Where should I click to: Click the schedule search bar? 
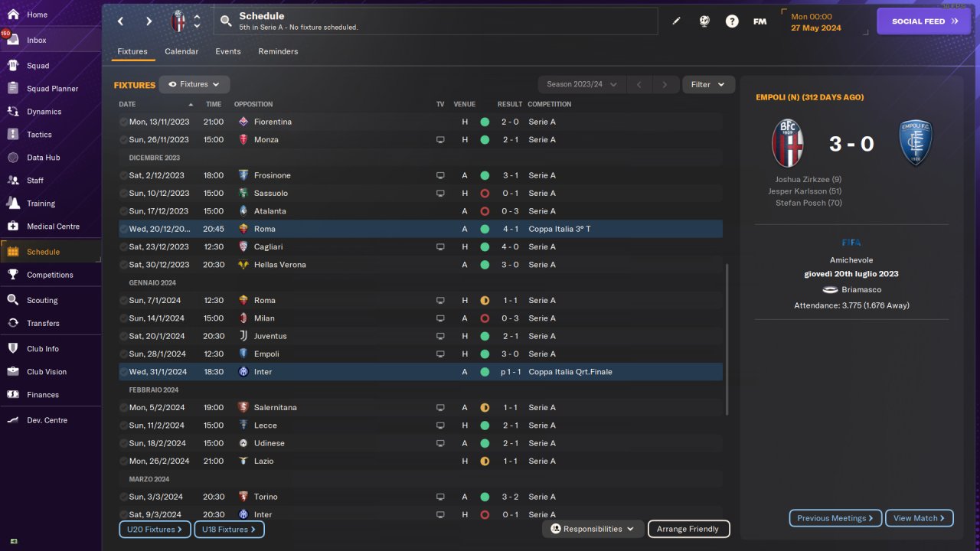tap(435, 21)
